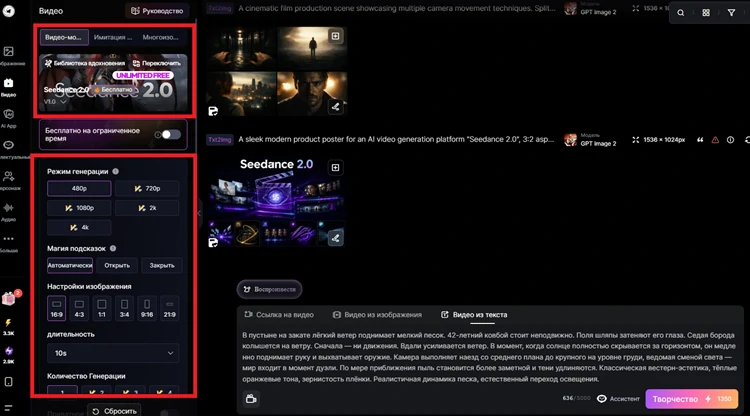Click the quote icon on Seedance poster row
Screen dimensions: 750x416
click(700, 140)
